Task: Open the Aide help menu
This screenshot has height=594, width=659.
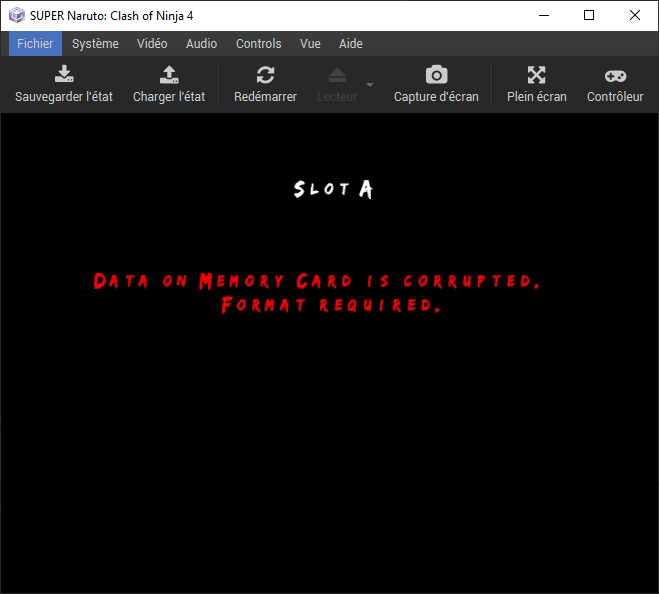Action: click(x=351, y=44)
